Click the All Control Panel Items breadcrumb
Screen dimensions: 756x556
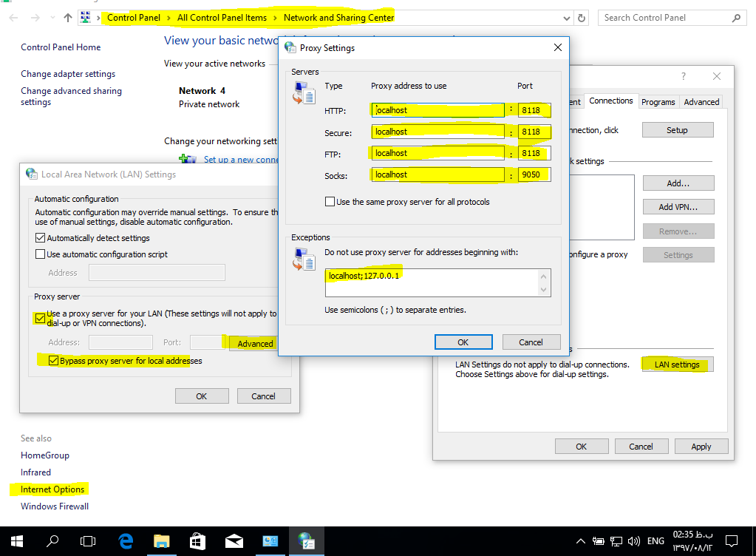pyautogui.click(x=222, y=18)
